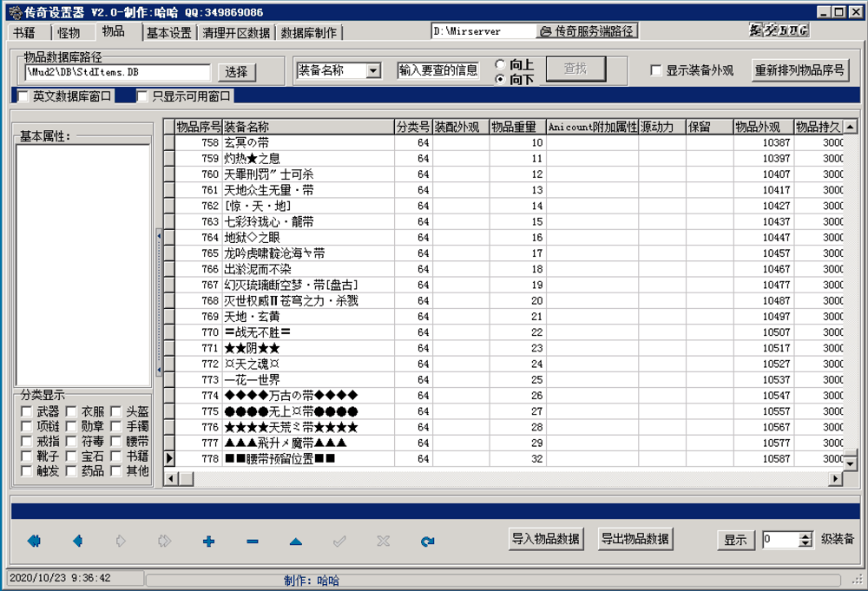Tick the 武器 category filter

[x=27, y=411]
